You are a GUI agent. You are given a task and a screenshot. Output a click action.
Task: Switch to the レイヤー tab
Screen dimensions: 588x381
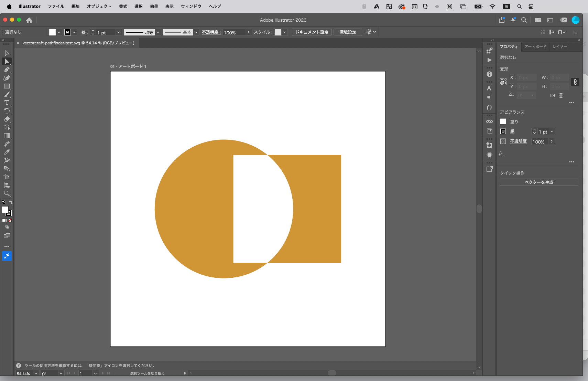click(x=559, y=46)
